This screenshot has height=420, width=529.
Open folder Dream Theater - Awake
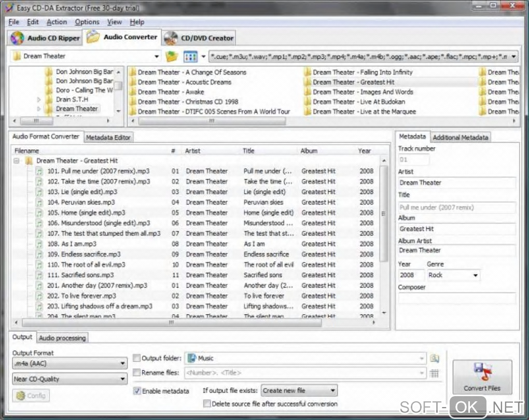point(166,92)
